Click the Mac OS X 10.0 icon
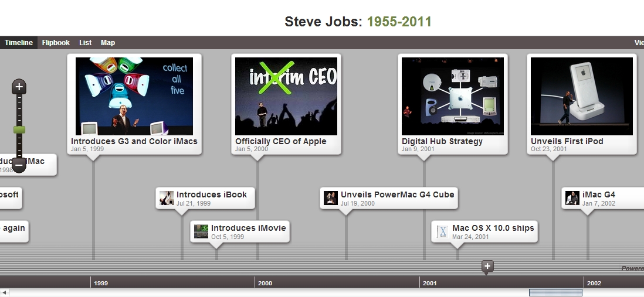Viewport: 644px width, 297px height. click(x=442, y=232)
